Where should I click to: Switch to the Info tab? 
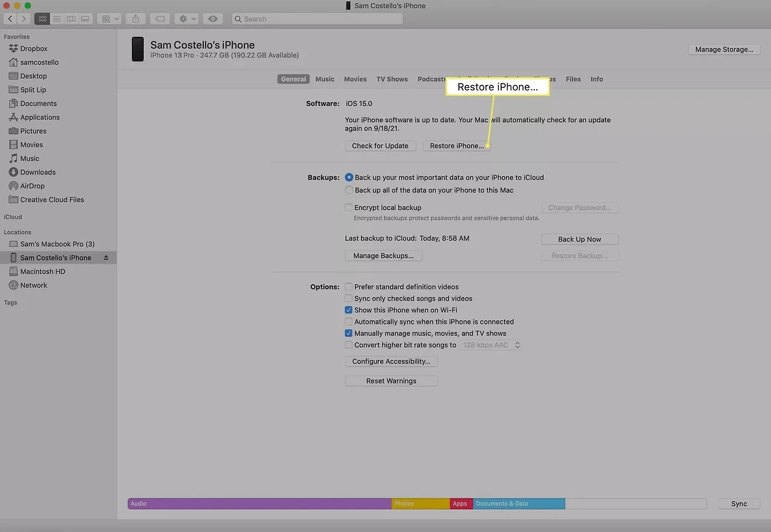(x=597, y=79)
